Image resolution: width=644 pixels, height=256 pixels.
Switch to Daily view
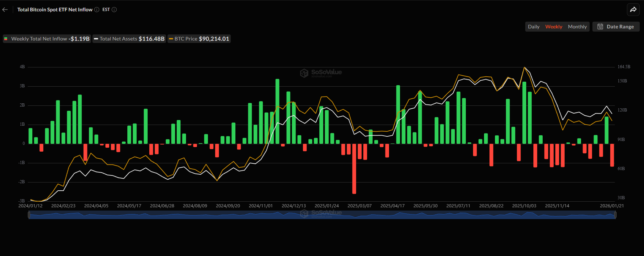click(x=533, y=27)
